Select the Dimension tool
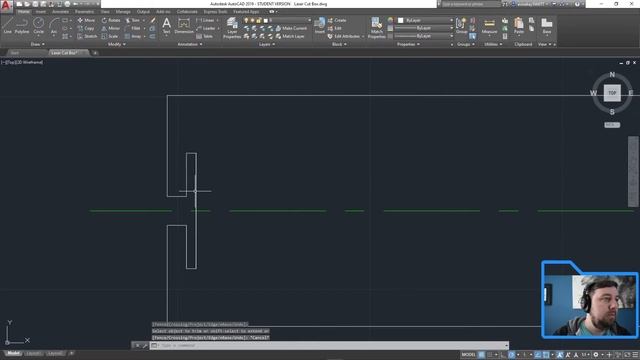The image size is (640, 360). pyautogui.click(x=184, y=26)
